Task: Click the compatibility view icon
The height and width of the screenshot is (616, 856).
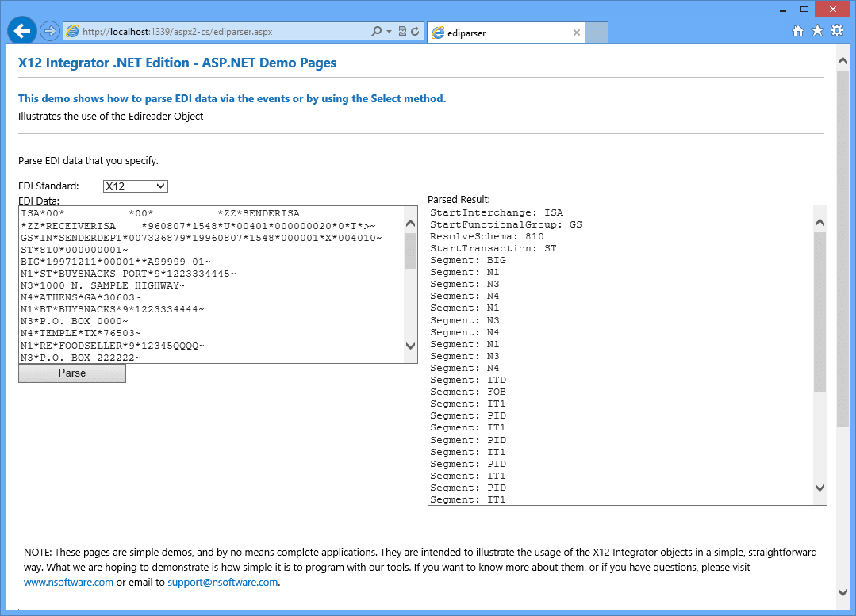Action: coord(402,31)
